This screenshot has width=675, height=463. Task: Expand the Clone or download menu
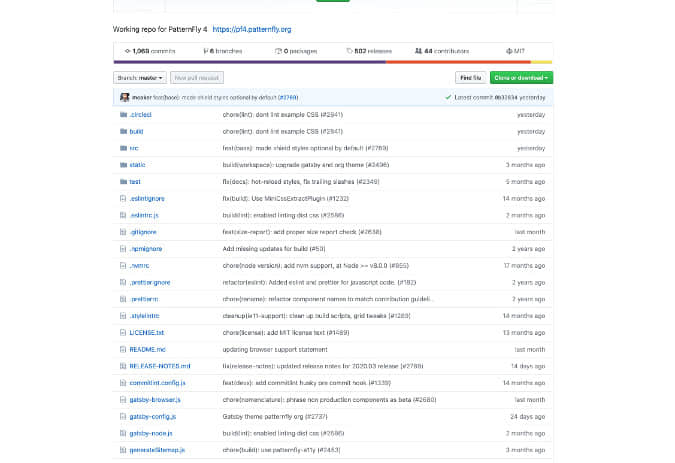click(521, 77)
